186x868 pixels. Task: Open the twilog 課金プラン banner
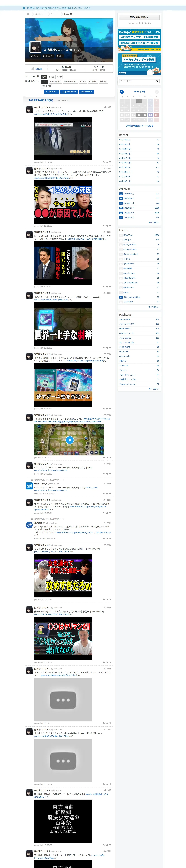pos(139,40)
